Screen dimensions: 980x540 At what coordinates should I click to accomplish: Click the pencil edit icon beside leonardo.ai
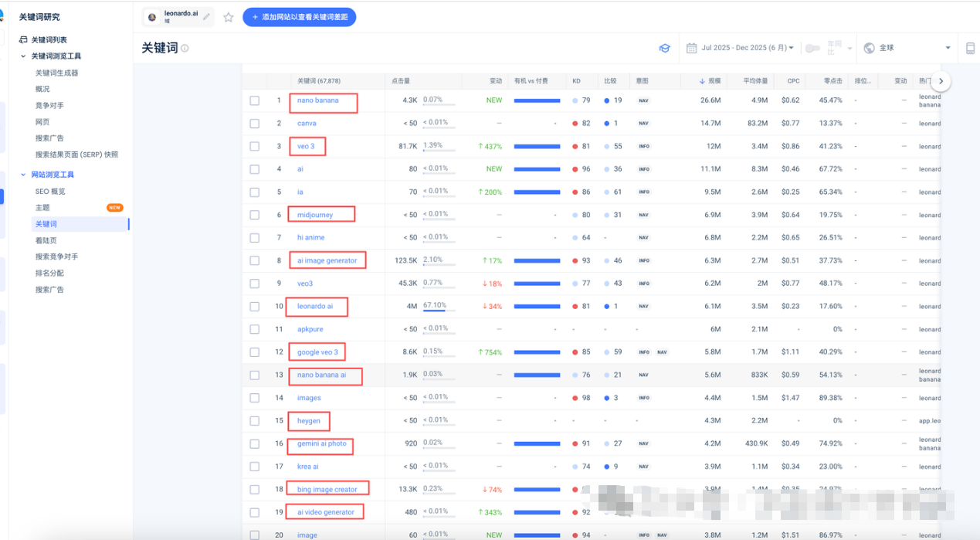[206, 16]
